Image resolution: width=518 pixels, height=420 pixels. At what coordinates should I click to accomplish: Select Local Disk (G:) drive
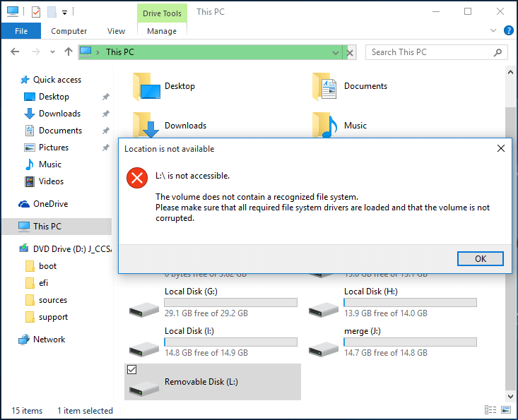(213, 302)
